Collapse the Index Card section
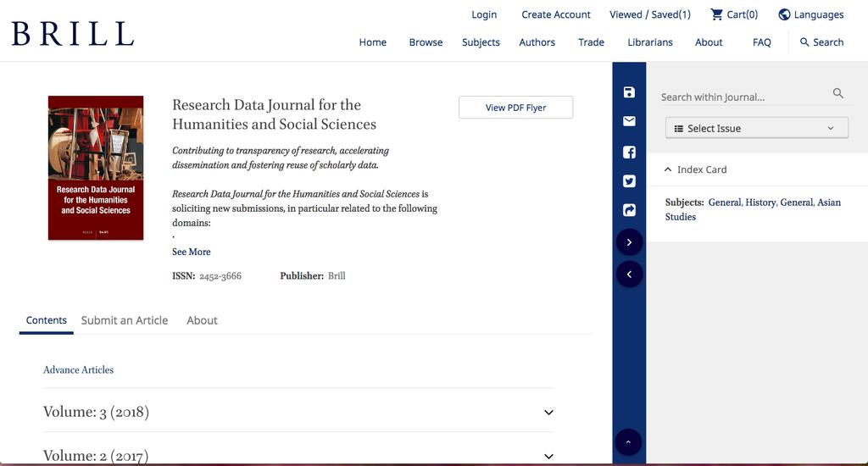868x466 pixels. [695, 169]
